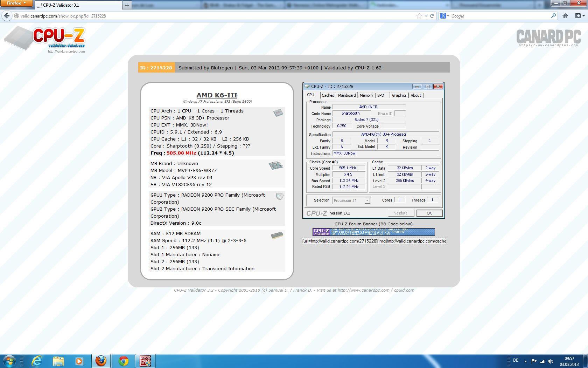Click the Slot 2 Manufacturer Transcend line
Image resolution: width=588 pixels, height=368 pixels.
tap(202, 269)
